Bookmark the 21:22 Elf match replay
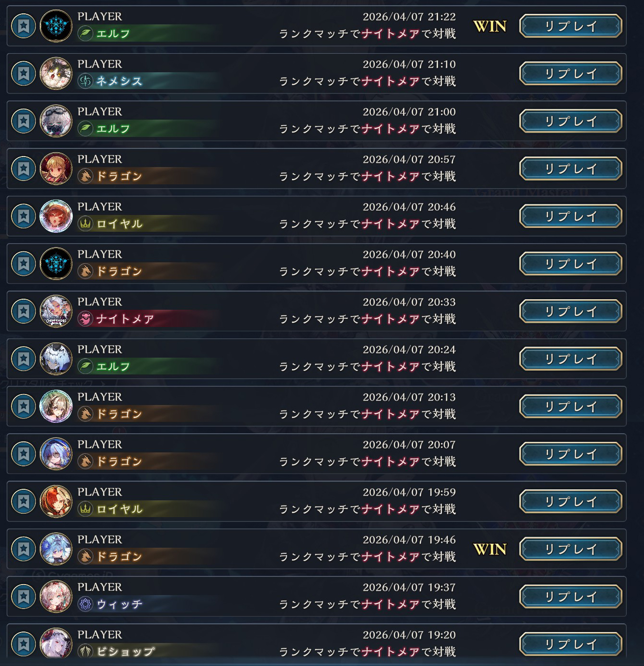 [x=23, y=26]
